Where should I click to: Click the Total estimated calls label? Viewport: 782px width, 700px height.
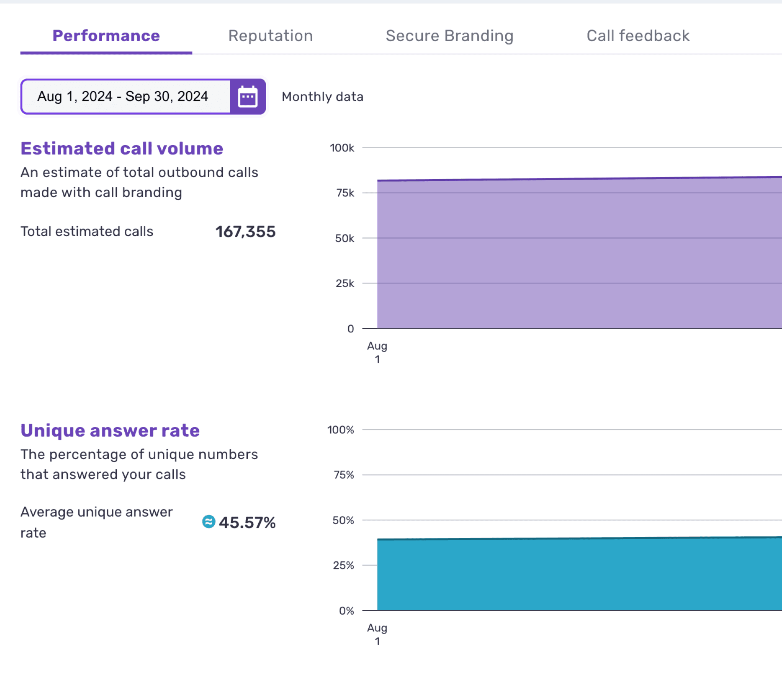coord(87,232)
